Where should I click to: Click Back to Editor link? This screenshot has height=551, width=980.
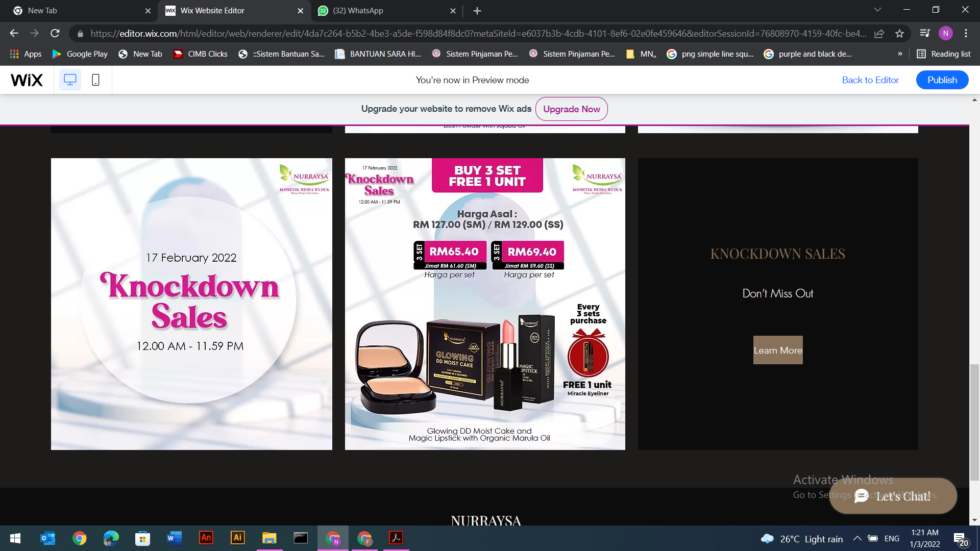tap(870, 80)
